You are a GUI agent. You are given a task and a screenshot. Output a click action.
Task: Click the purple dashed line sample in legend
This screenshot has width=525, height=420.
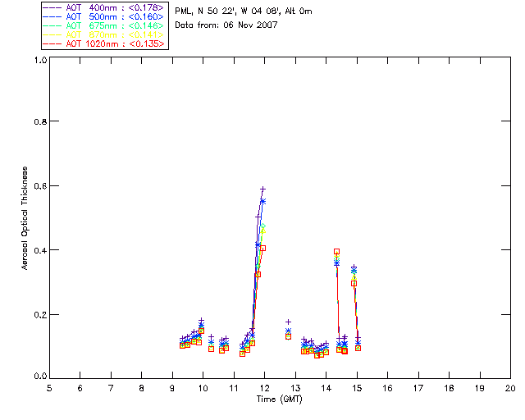point(52,7)
